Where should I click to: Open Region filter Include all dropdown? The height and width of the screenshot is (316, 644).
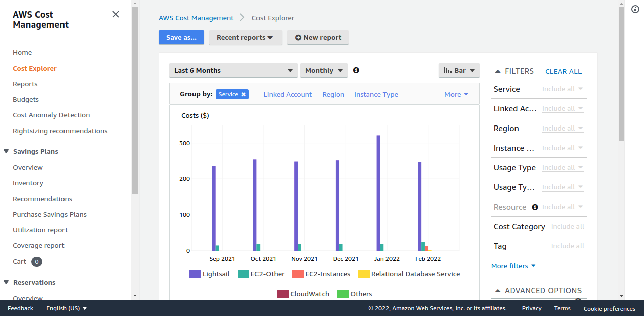click(563, 129)
